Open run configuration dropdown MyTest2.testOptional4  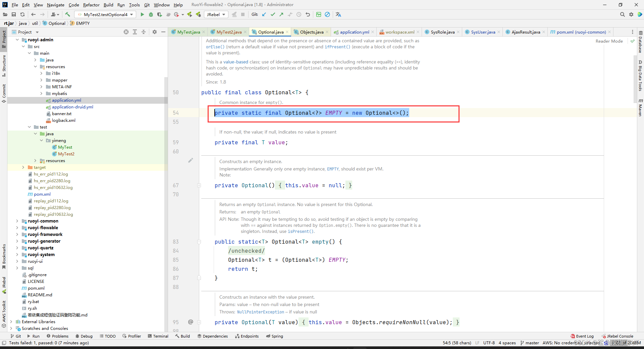click(105, 14)
